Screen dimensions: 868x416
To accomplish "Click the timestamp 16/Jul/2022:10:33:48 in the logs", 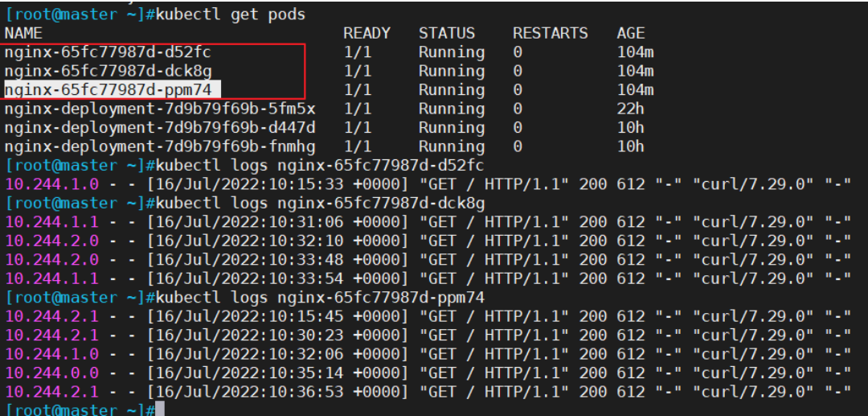I will [x=250, y=260].
